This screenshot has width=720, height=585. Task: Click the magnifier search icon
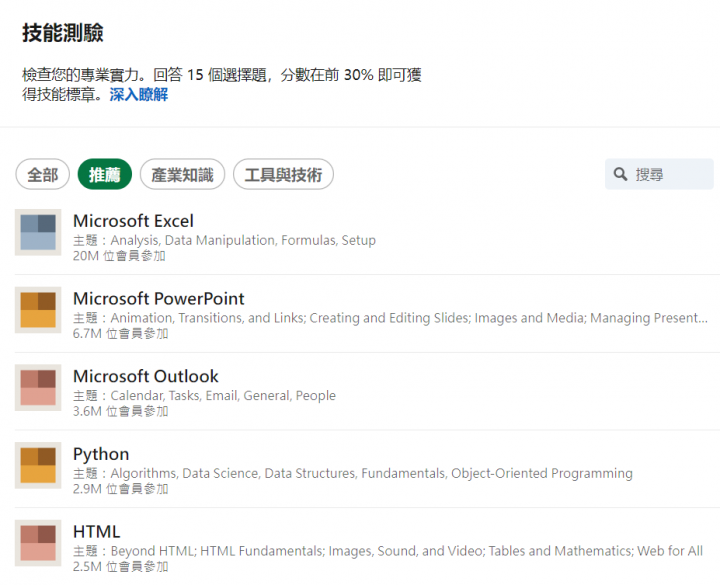620,174
